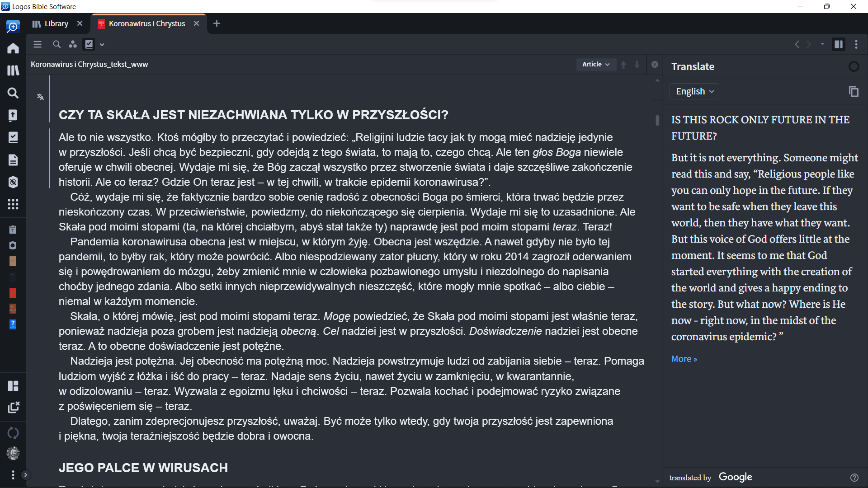
Task: Click the sidebar Library books icon
Action: [13, 70]
